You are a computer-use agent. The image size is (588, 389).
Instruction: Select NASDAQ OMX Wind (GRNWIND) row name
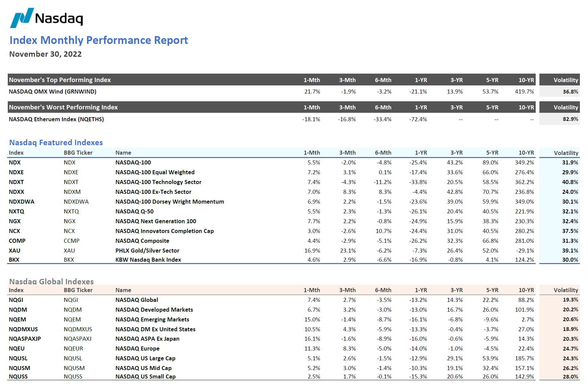53,92
